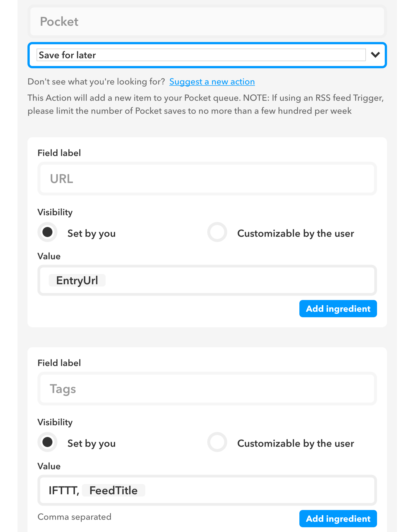Choose 'Customizable by the user' for Tags field
404x532 pixels.
(217, 442)
